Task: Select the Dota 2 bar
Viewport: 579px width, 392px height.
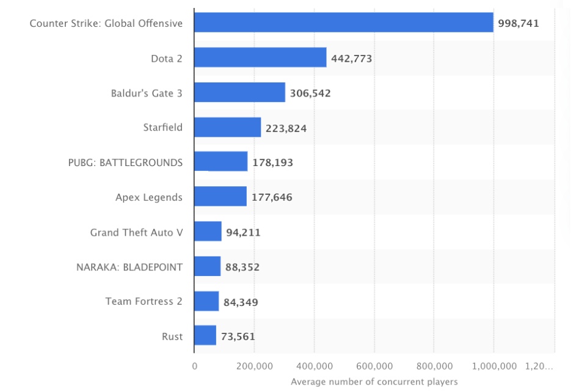Action: (260, 58)
